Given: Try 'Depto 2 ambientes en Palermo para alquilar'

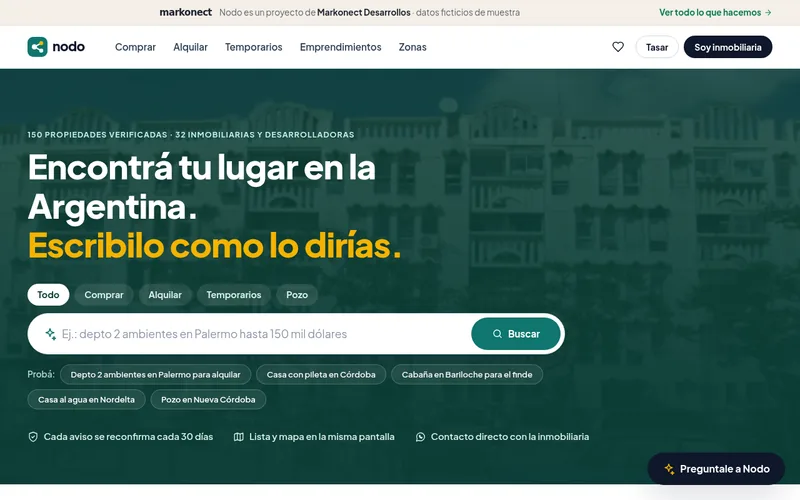Looking at the screenshot, I should coord(155,374).
